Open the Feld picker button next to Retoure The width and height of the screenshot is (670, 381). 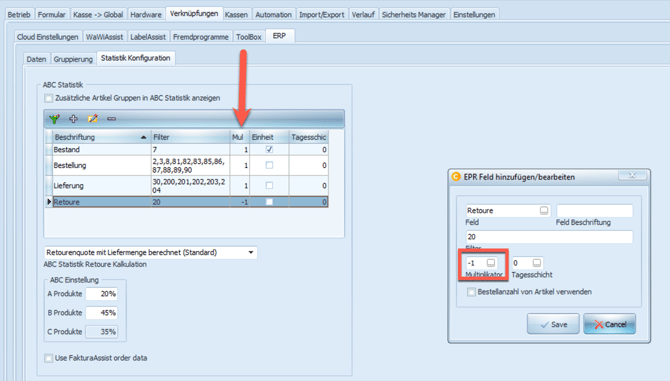(x=544, y=211)
